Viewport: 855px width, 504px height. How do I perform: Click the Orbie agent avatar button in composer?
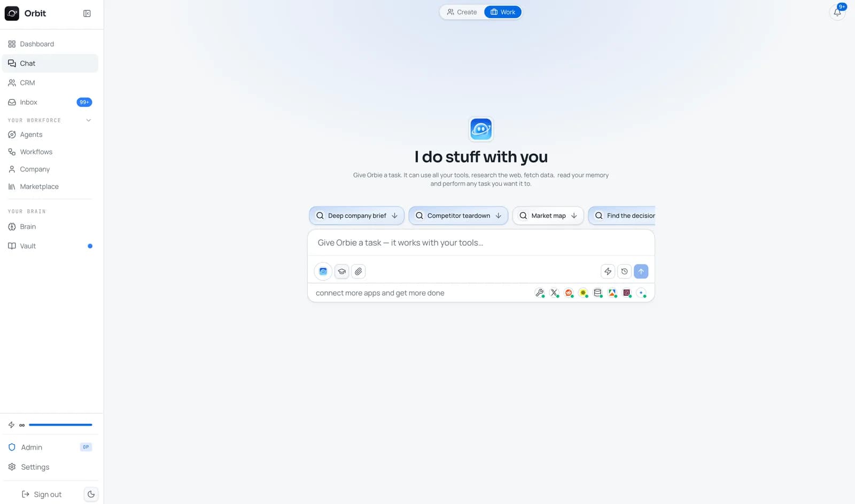click(323, 271)
